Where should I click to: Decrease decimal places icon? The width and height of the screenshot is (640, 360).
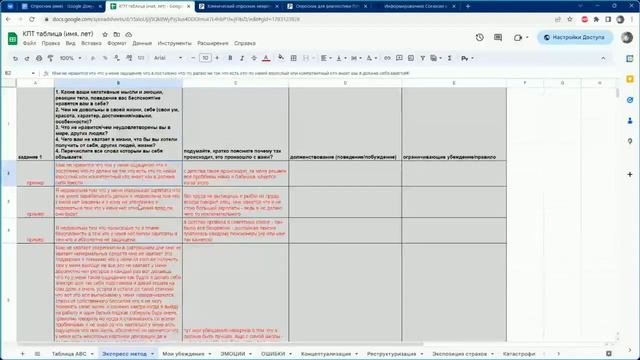click(x=117, y=58)
